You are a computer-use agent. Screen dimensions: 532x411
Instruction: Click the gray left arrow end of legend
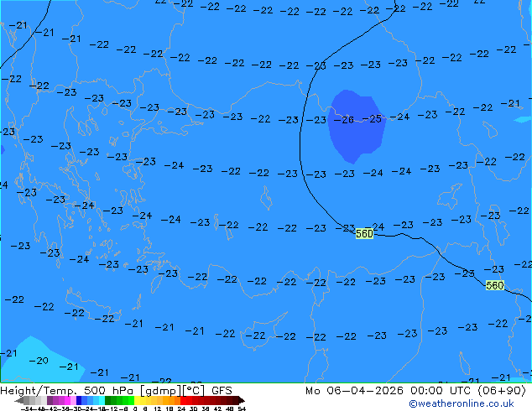pos(19,400)
